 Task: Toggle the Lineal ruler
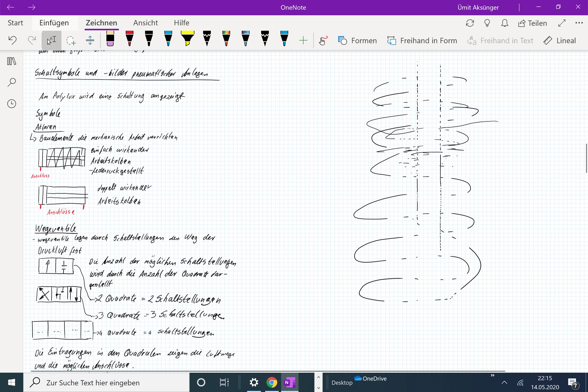point(559,40)
